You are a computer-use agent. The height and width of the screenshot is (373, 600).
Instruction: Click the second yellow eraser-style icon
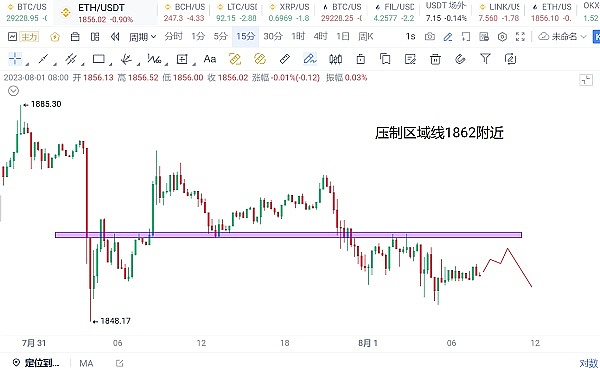[260, 59]
